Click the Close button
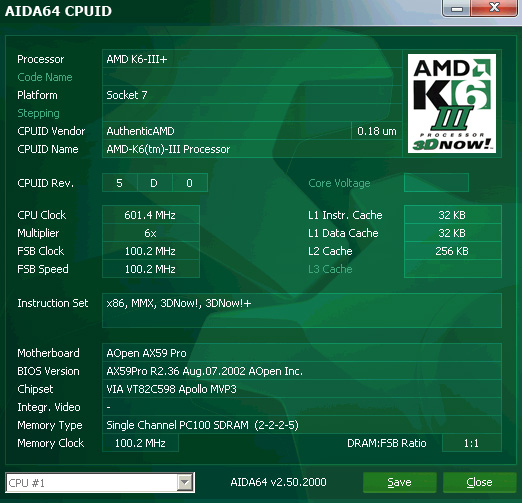Viewport: 522px width, 503px height. [x=479, y=482]
